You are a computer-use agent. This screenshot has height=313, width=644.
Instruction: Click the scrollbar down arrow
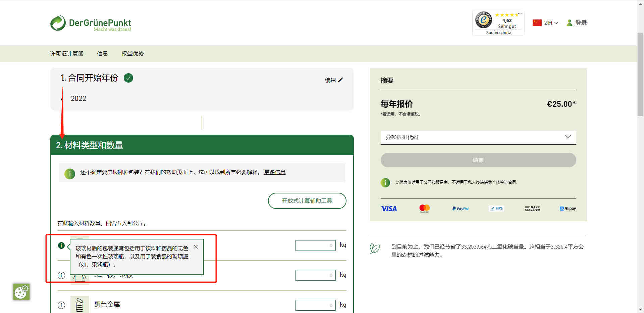[640, 309]
